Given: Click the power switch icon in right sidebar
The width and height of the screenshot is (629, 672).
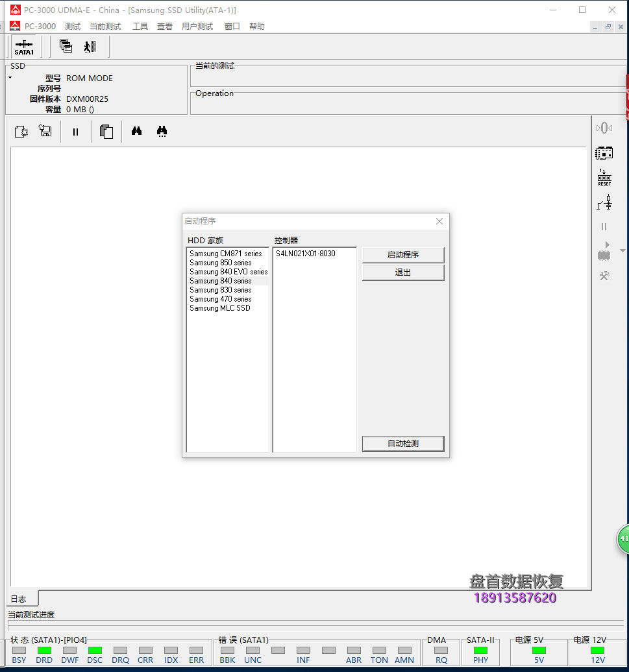Looking at the screenshot, I should (604, 202).
